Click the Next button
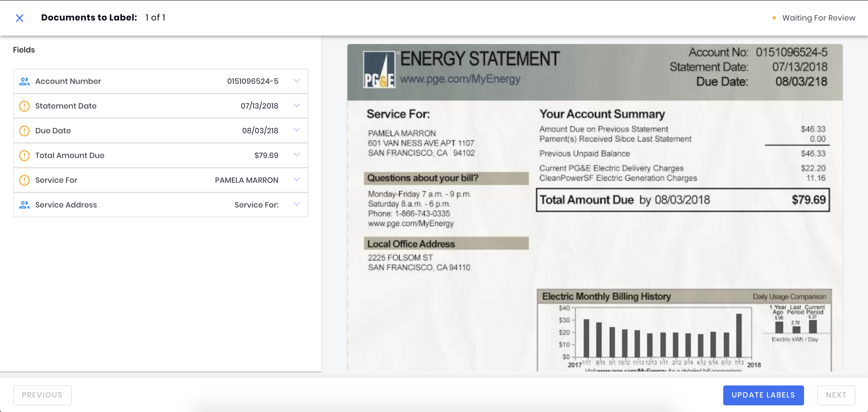This screenshot has height=412, width=868. coord(836,395)
